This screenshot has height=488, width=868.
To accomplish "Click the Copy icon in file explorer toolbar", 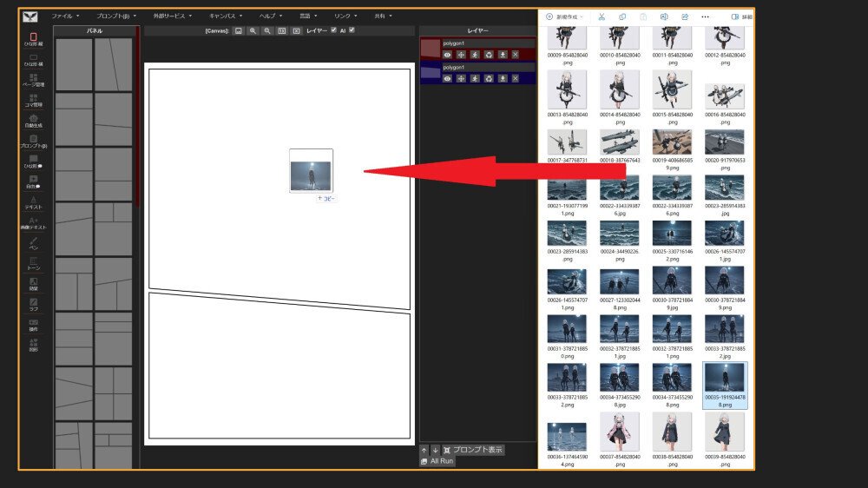I will pos(622,16).
